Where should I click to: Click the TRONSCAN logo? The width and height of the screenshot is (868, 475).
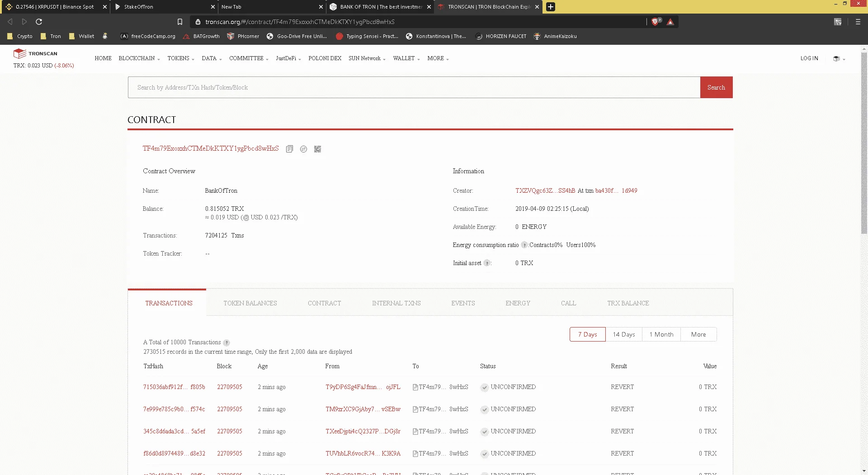(x=36, y=53)
